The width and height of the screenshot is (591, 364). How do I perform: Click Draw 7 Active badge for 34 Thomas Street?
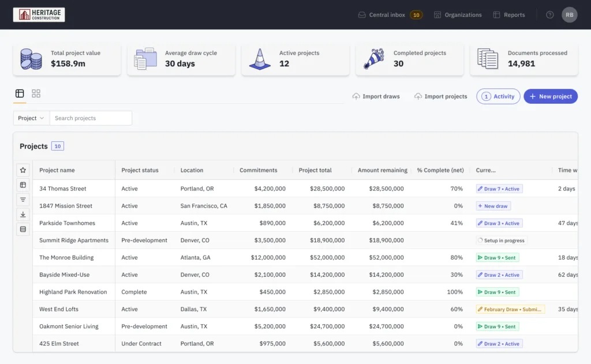tap(499, 189)
